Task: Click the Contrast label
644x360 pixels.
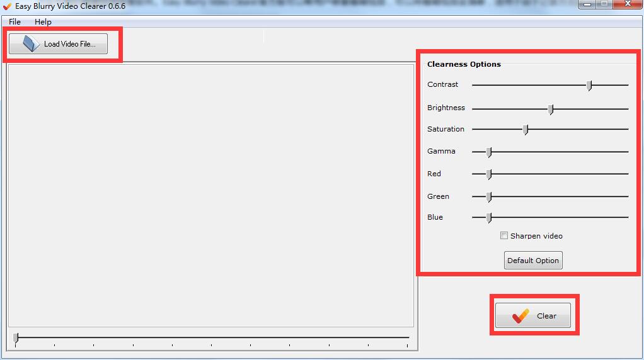Action: click(442, 84)
